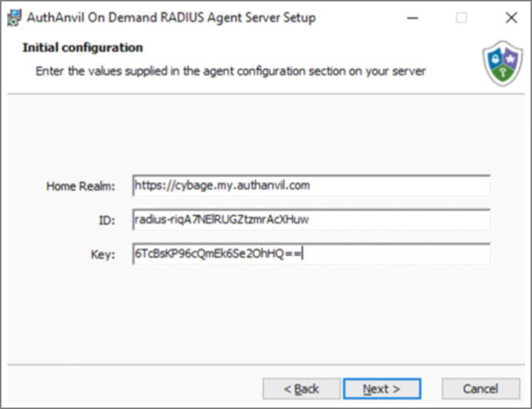The height and width of the screenshot is (409, 532).
Task: Focus the Home Realm input field
Action: point(311,186)
